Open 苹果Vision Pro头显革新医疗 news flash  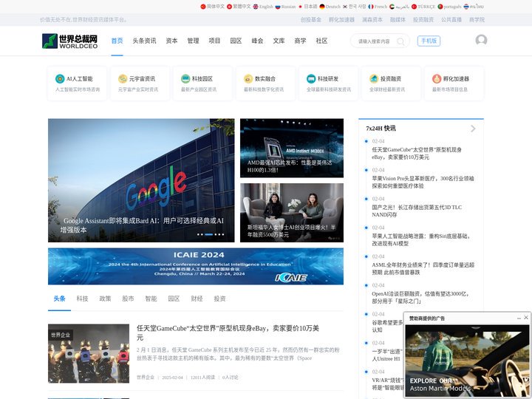click(423, 182)
